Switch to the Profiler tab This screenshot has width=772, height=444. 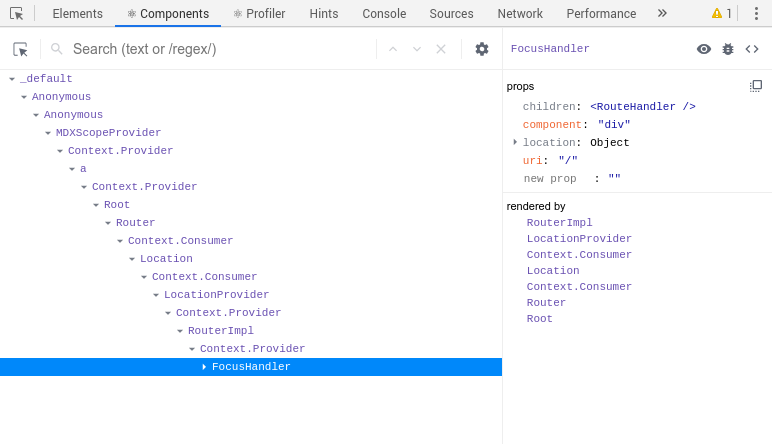(259, 13)
